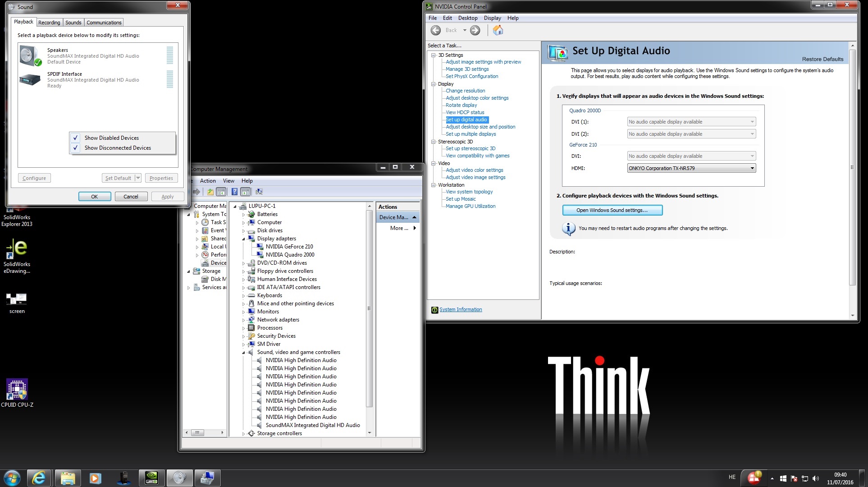Click the Back arrow in NVIDIA Control Panel
The width and height of the screenshot is (868, 487).
436,30
